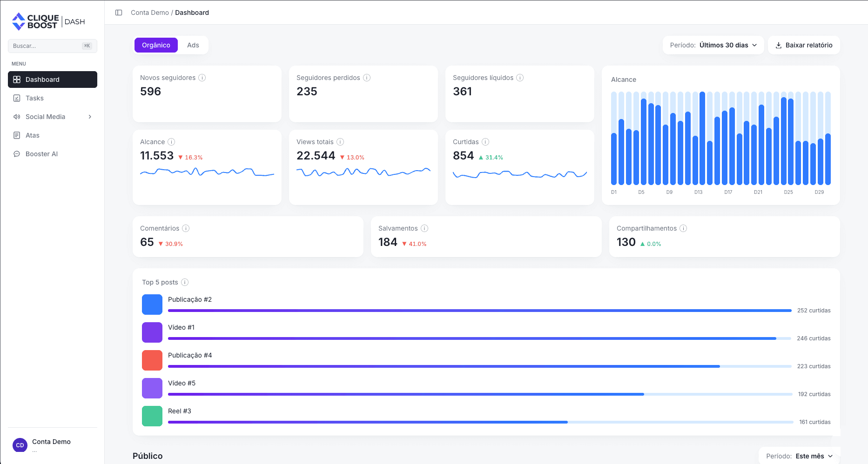Toggle the sidebar panel icon
868x464 pixels.
119,13
